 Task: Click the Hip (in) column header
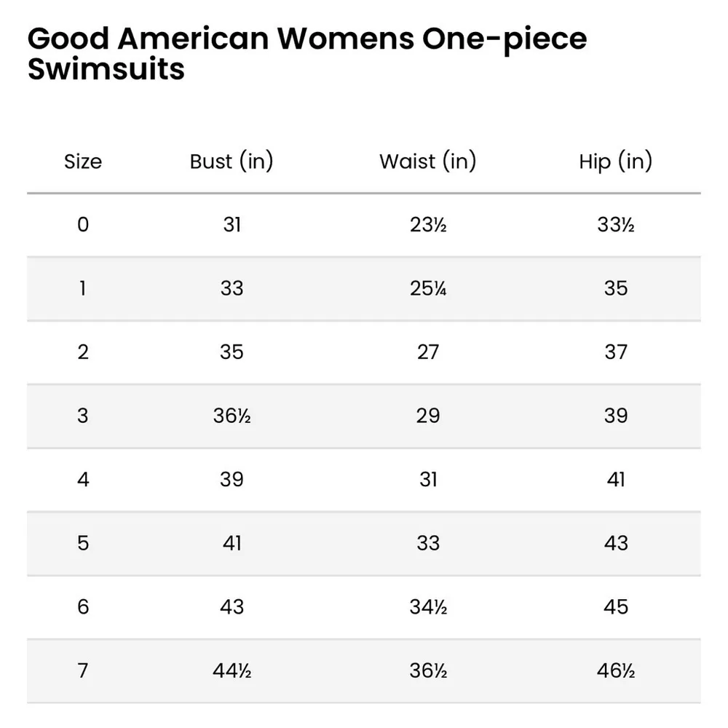pyautogui.click(x=615, y=162)
